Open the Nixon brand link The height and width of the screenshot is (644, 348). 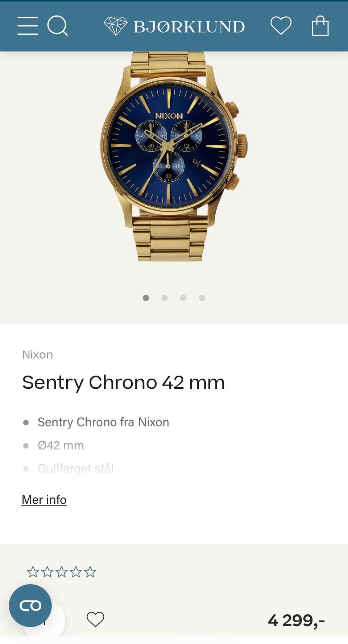[x=38, y=354]
